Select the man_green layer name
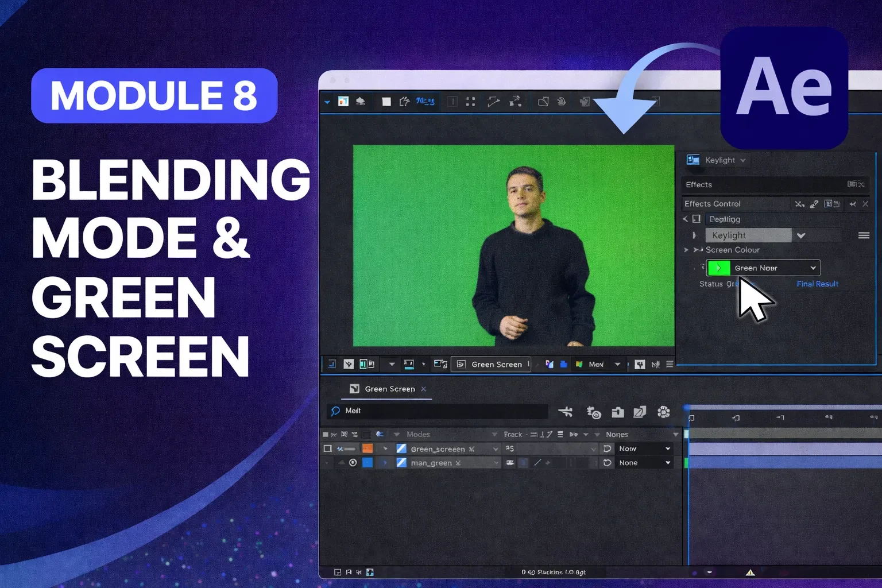This screenshot has width=882, height=588. (x=431, y=463)
